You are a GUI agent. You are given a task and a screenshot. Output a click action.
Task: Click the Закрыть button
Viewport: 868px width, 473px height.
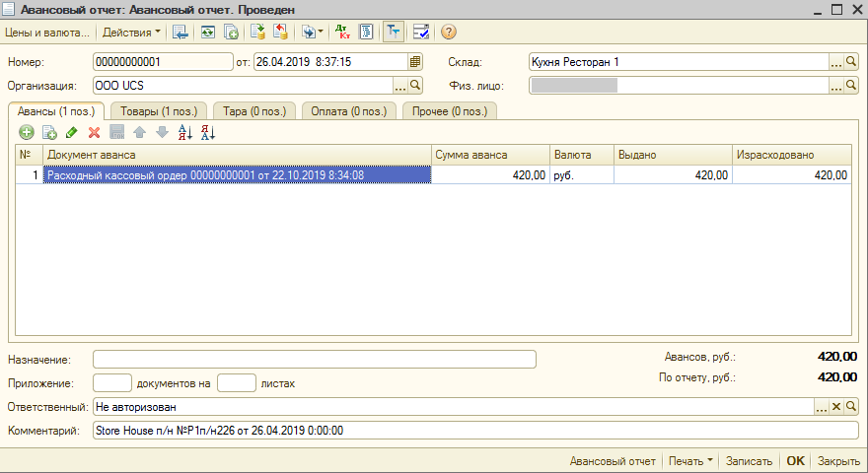(x=838, y=461)
